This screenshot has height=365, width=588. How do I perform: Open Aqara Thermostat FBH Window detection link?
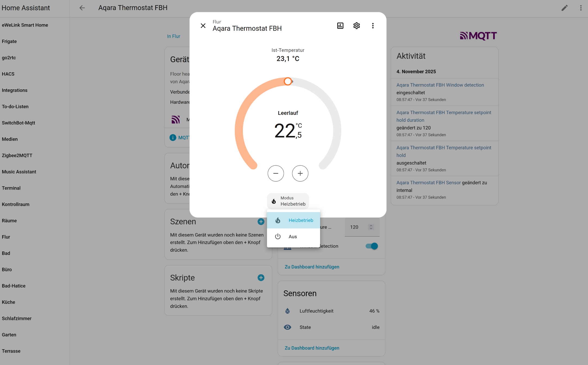(440, 85)
